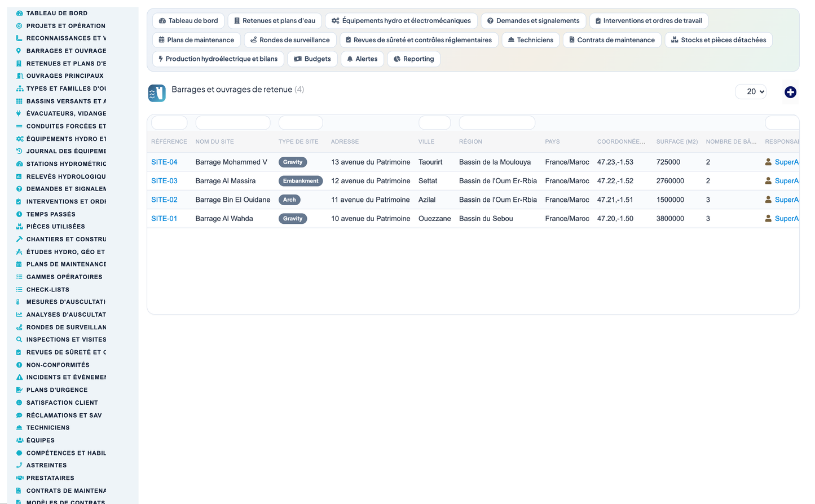This screenshot has width=815, height=504.
Task: Open Plans d'urgence in the sidebar
Action: [x=57, y=390]
